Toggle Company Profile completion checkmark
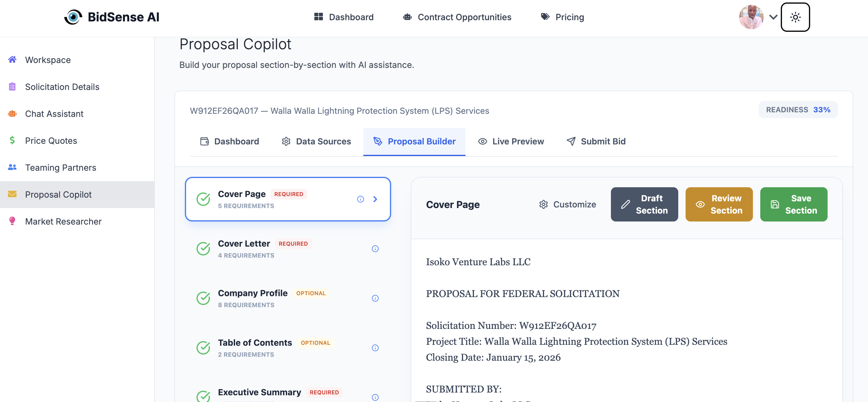This screenshot has width=868, height=402. point(203,298)
